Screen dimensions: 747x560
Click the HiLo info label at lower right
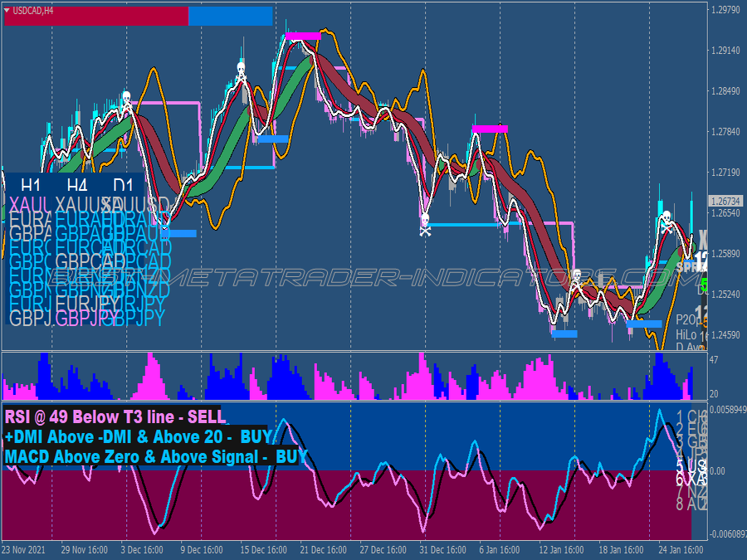click(686, 335)
